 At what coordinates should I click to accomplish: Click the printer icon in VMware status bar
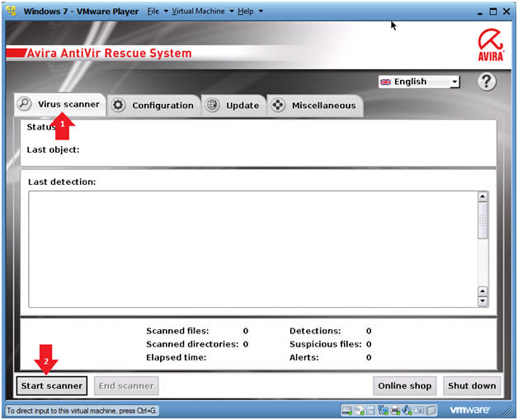pos(395,410)
